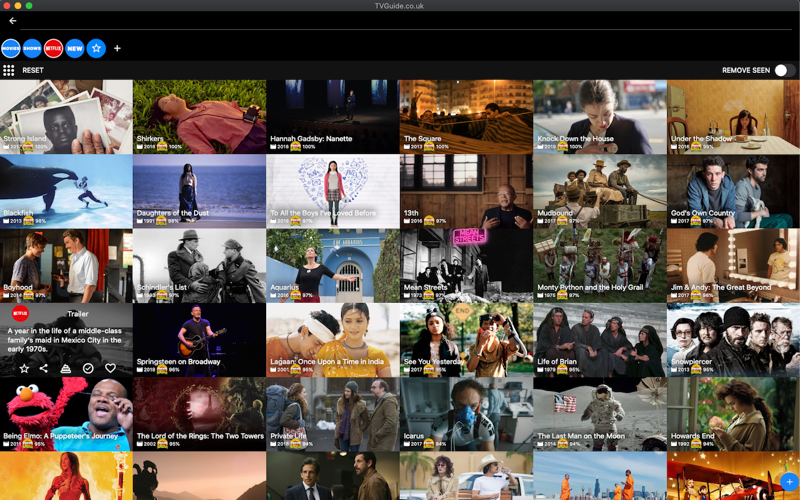Open the 13th thumbnail
This screenshot has height=500, width=800.
(466, 191)
